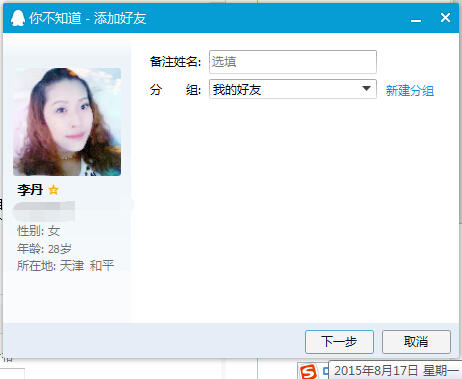Viewport: 462px width, 379px height.
Task: Click the 新建分组 link
Action: [410, 91]
